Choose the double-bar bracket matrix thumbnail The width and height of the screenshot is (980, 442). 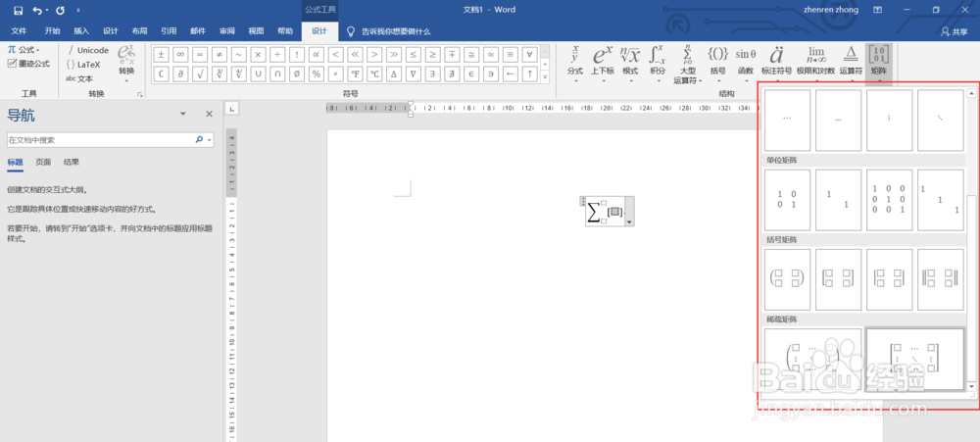pyautogui.click(x=941, y=279)
